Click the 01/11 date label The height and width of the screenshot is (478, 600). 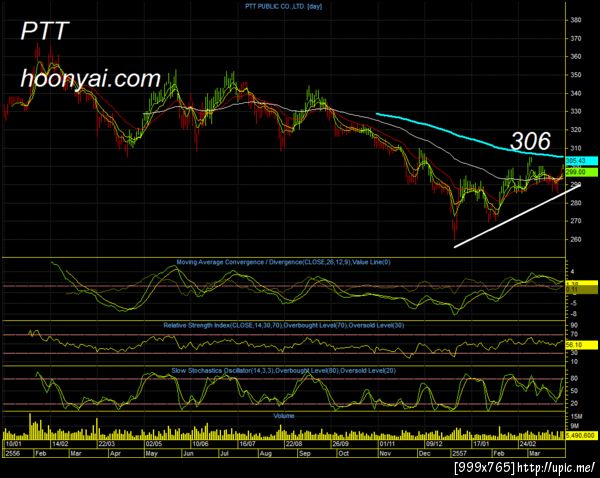pyautogui.click(x=387, y=444)
